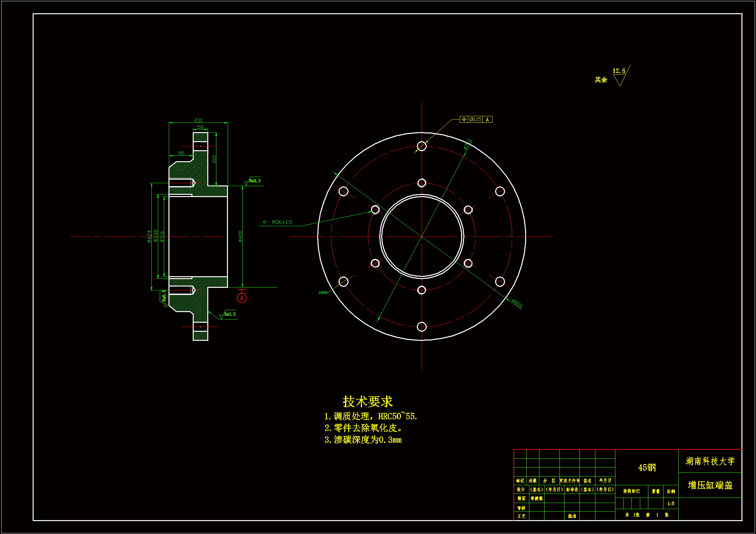Select the 技术要求 heading text
The width and height of the screenshot is (756, 534).
[367, 402]
